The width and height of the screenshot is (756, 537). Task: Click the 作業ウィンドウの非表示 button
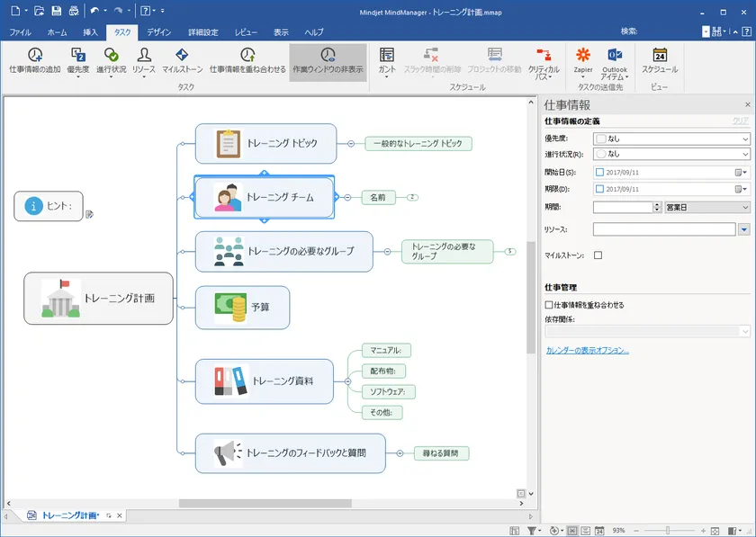coord(328,61)
